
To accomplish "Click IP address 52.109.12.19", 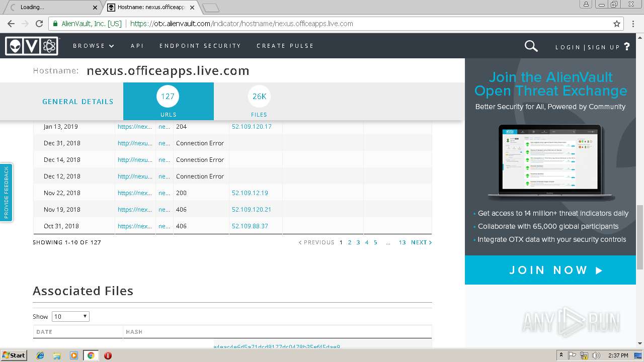I will coord(250,193).
